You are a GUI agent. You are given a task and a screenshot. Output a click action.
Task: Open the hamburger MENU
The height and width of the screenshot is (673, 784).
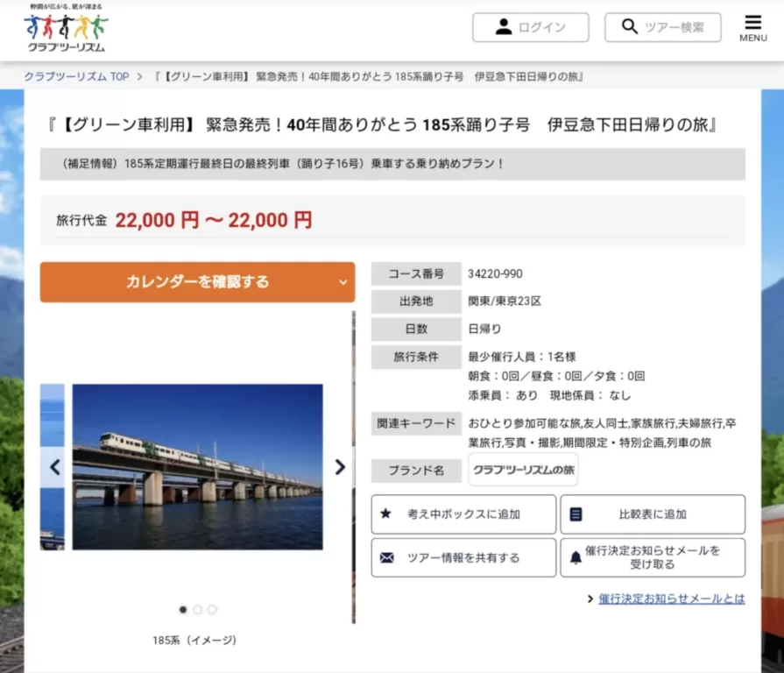(x=753, y=29)
